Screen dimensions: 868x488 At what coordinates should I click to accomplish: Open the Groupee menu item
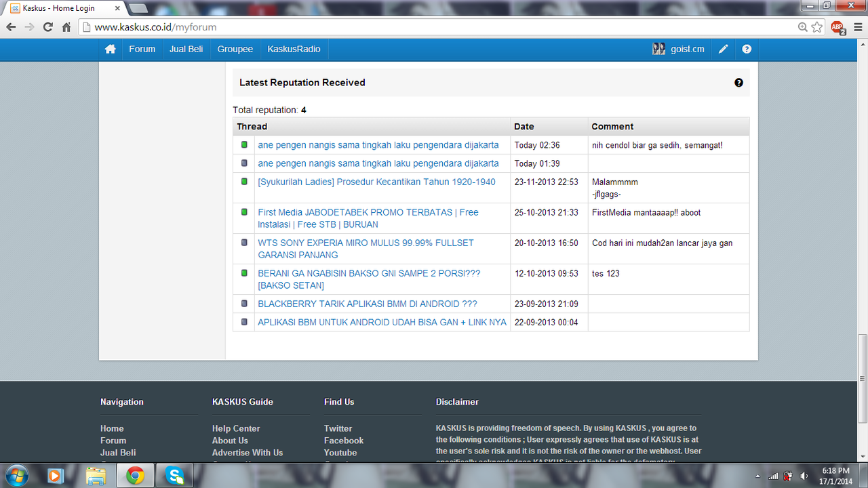click(235, 49)
